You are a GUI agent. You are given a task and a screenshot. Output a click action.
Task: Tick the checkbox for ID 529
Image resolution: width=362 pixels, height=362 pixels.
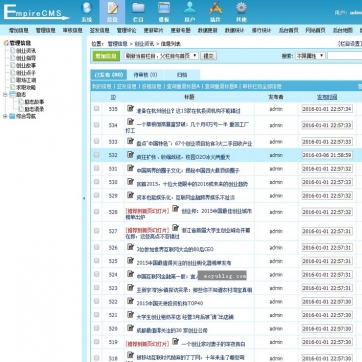(97, 195)
